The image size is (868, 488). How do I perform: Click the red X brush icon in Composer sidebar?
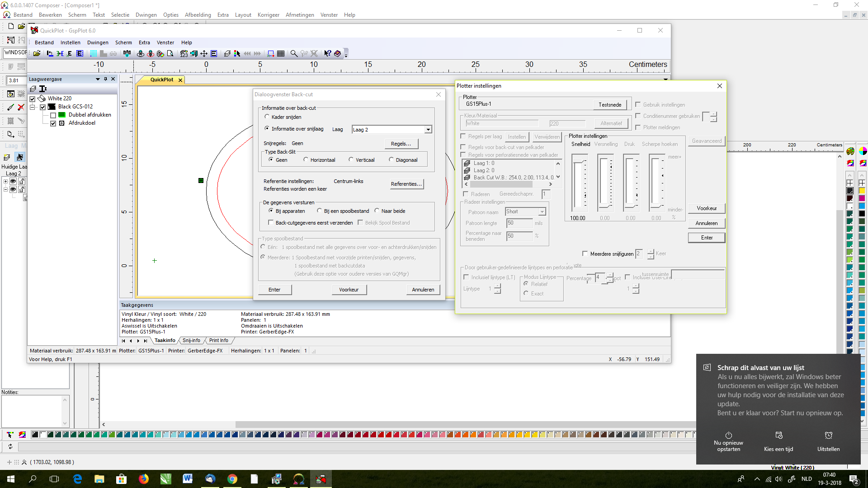[21, 107]
